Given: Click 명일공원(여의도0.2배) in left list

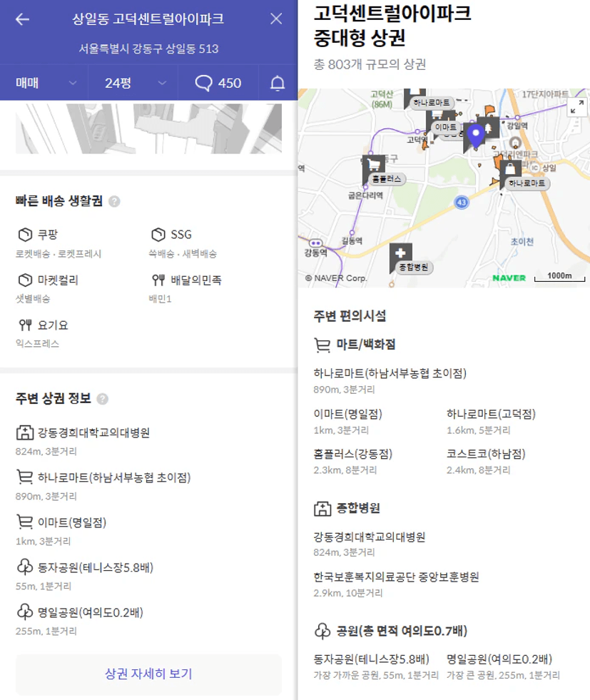Looking at the screenshot, I should (90, 612).
